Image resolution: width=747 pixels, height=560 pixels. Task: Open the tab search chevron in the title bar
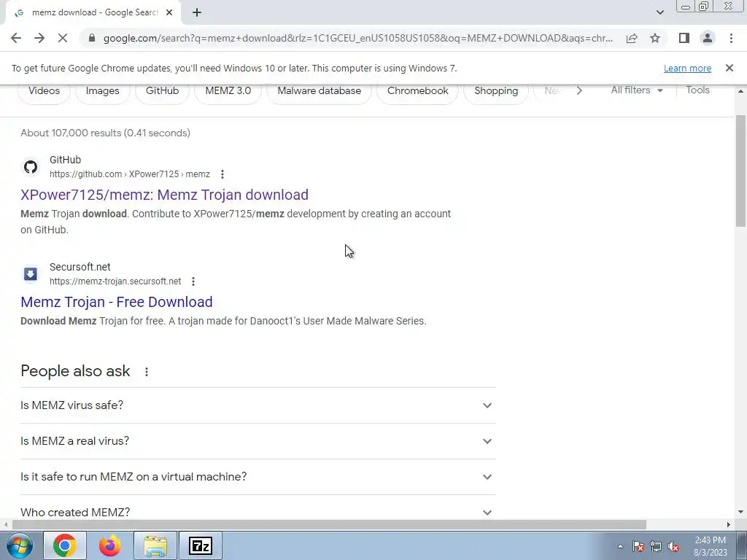659,12
